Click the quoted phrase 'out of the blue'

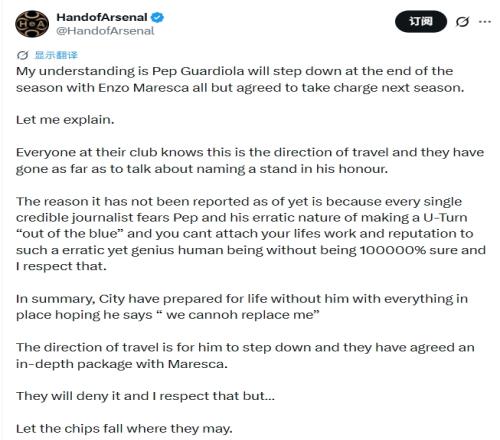click(70, 233)
